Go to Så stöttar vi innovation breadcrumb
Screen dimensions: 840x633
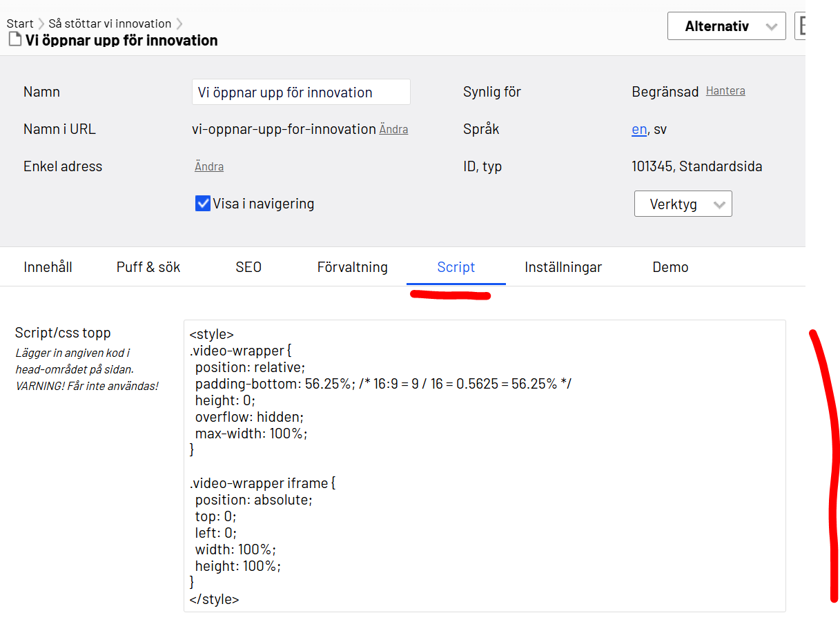[110, 23]
